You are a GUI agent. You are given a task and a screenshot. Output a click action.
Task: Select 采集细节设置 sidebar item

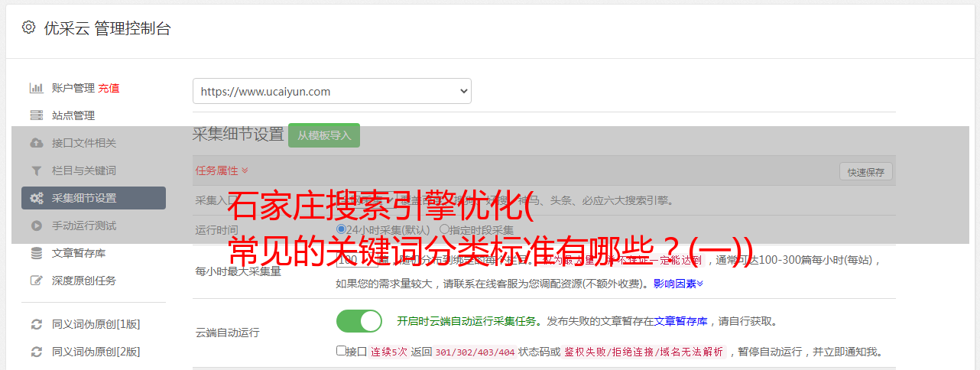click(x=93, y=198)
